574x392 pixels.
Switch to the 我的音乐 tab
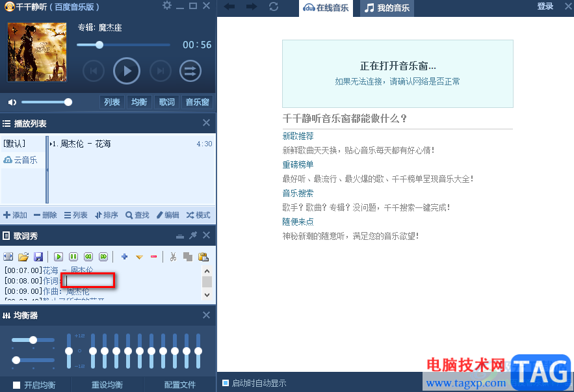tap(387, 8)
